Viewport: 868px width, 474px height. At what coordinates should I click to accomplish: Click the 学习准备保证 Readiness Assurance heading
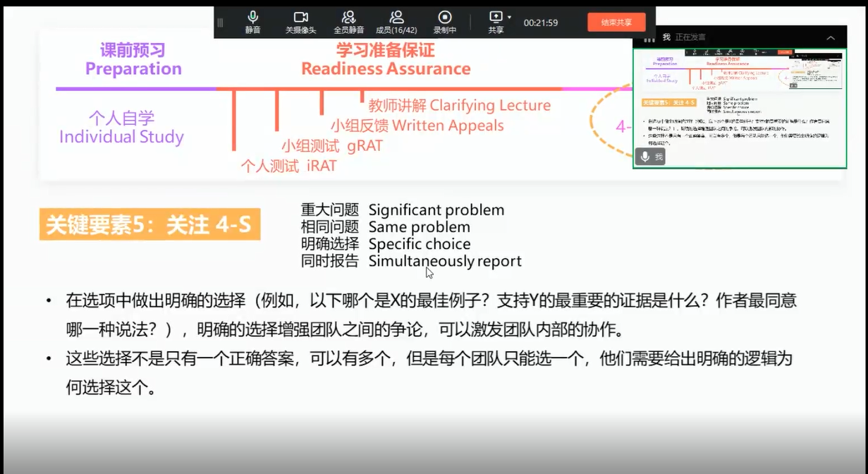pos(386,59)
